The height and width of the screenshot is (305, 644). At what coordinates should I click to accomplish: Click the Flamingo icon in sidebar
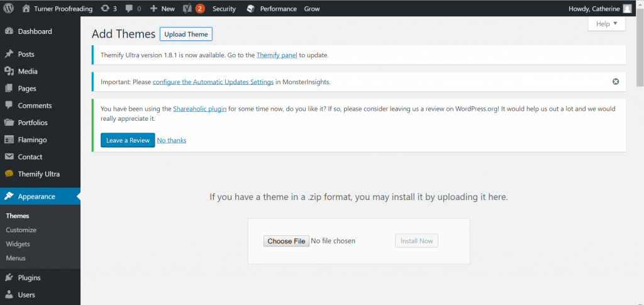(9, 140)
